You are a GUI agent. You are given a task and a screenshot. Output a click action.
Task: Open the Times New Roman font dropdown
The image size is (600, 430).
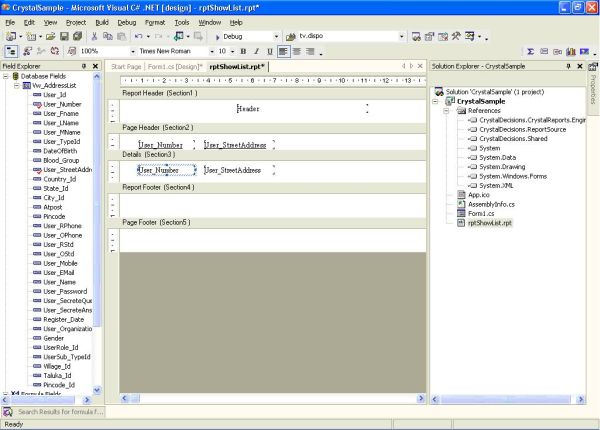(x=212, y=51)
